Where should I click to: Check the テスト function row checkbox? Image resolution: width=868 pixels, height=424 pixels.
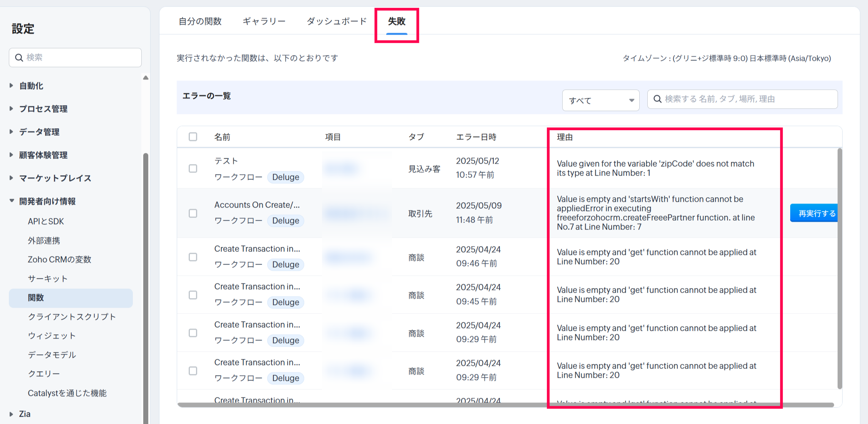point(193,169)
